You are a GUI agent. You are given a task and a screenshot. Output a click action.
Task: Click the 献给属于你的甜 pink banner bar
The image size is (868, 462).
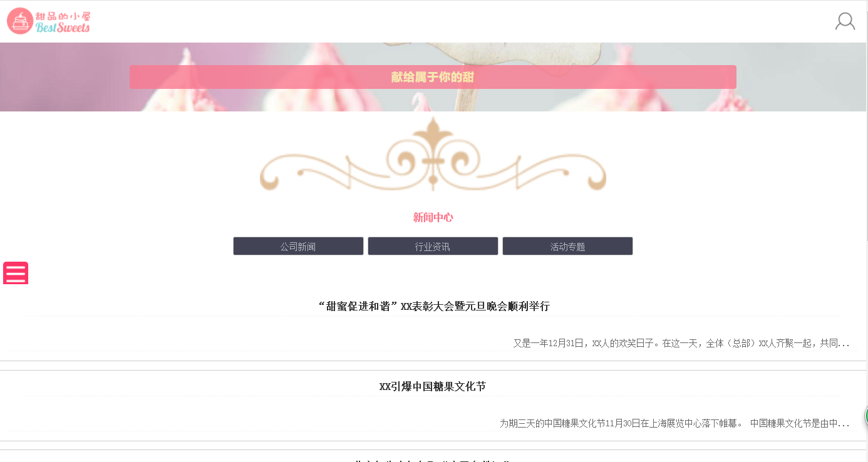(x=433, y=77)
